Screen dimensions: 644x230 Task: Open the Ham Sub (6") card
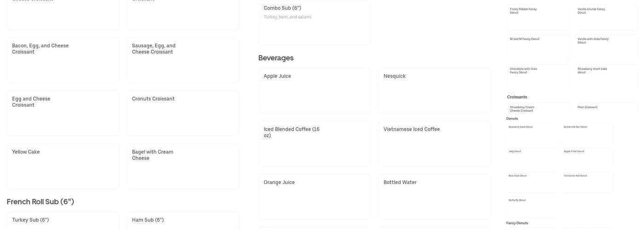(x=183, y=221)
